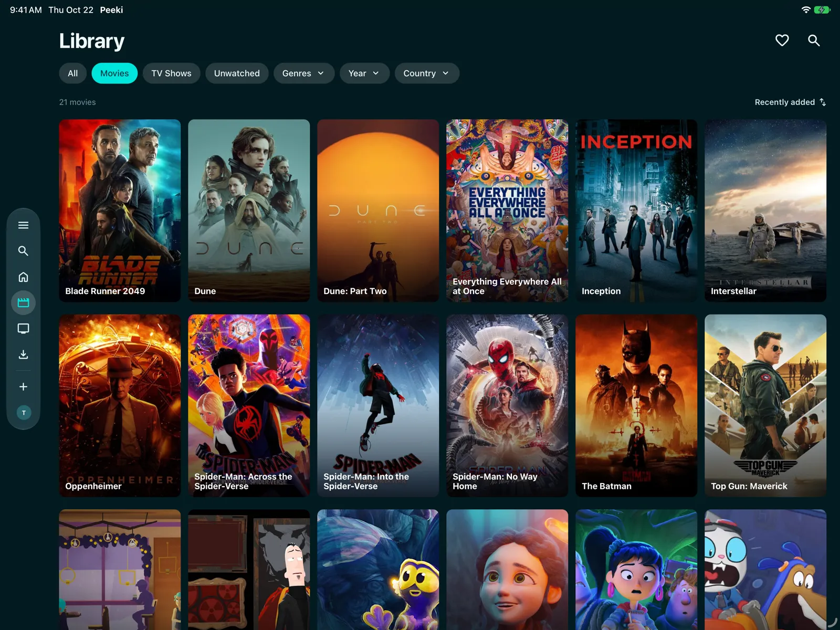840x630 pixels.
Task: Expand the Genres filter dropdown
Action: (x=303, y=73)
